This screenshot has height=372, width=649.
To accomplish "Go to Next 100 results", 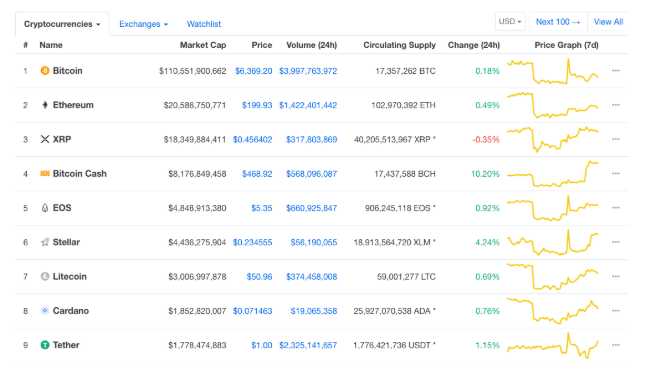I will pos(558,22).
